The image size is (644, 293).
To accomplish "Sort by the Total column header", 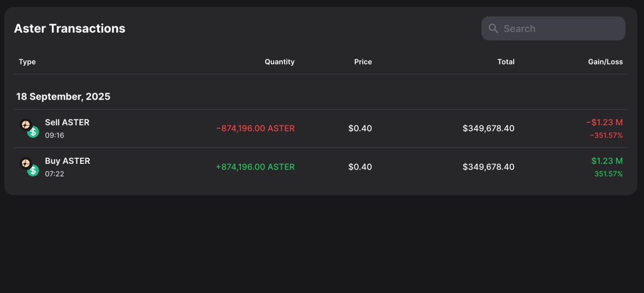I will (506, 62).
